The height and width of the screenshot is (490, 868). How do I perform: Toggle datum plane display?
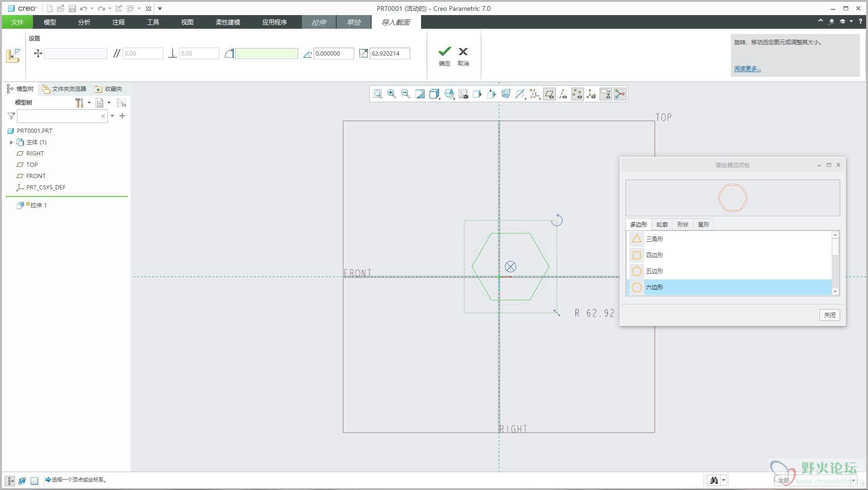pyautogui.click(x=549, y=94)
